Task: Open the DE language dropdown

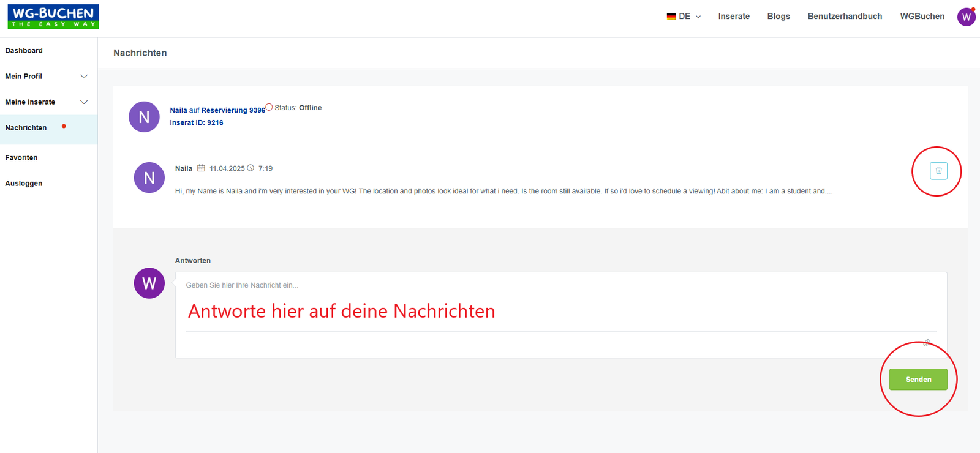Action: click(684, 17)
